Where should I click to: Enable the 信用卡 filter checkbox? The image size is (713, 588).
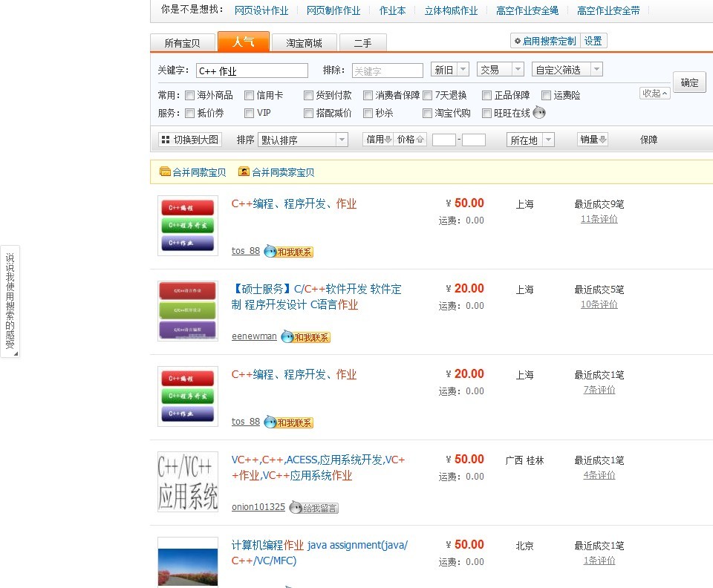click(250, 96)
